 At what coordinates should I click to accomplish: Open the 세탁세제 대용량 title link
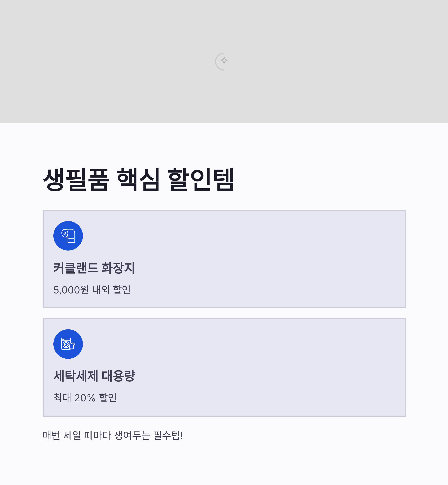tap(94, 376)
